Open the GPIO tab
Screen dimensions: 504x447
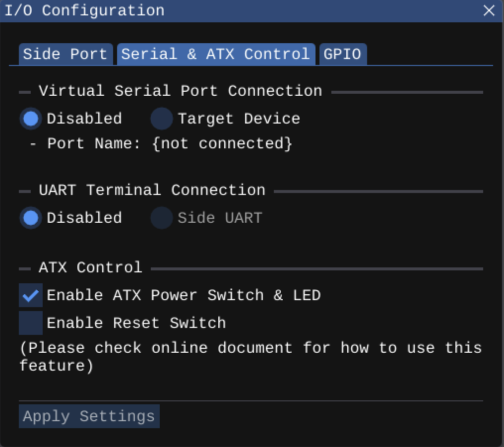pyautogui.click(x=342, y=54)
